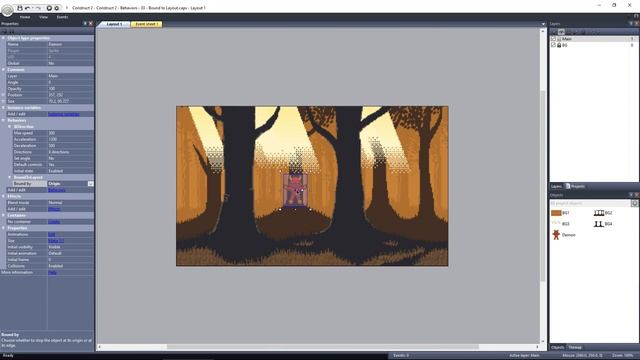This screenshot has height=360, width=640.
Task: Switch to the Event sheet 1 tab
Action: click(x=147, y=24)
